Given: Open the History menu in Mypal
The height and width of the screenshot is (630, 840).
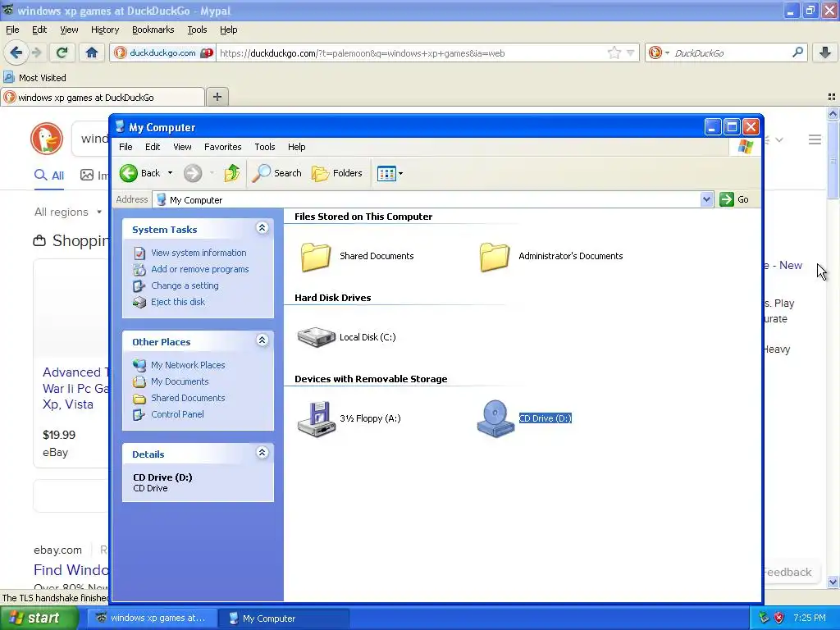Looking at the screenshot, I should (104, 30).
